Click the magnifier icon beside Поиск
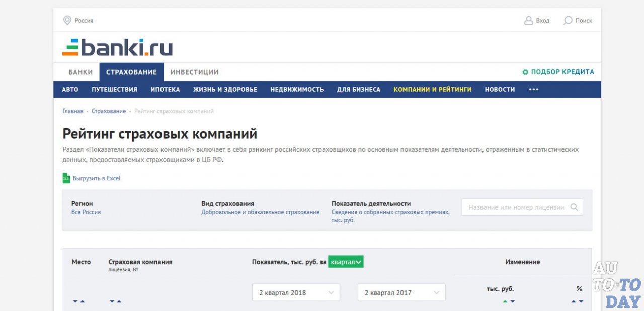Viewport: 644px width, 311px height. pyautogui.click(x=568, y=21)
